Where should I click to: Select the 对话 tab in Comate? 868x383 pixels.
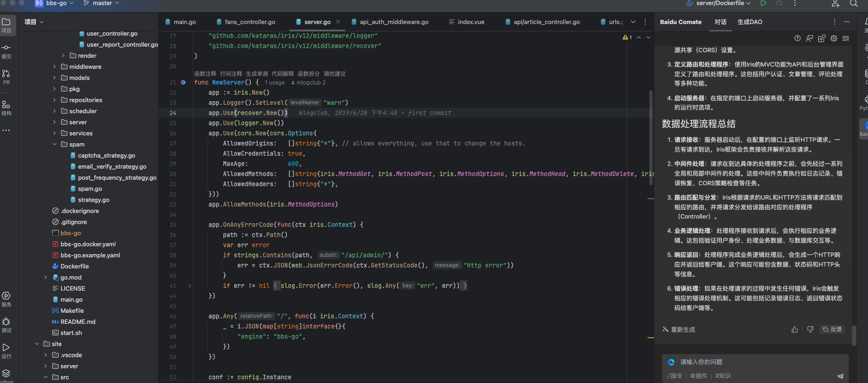click(x=721, y=22)
